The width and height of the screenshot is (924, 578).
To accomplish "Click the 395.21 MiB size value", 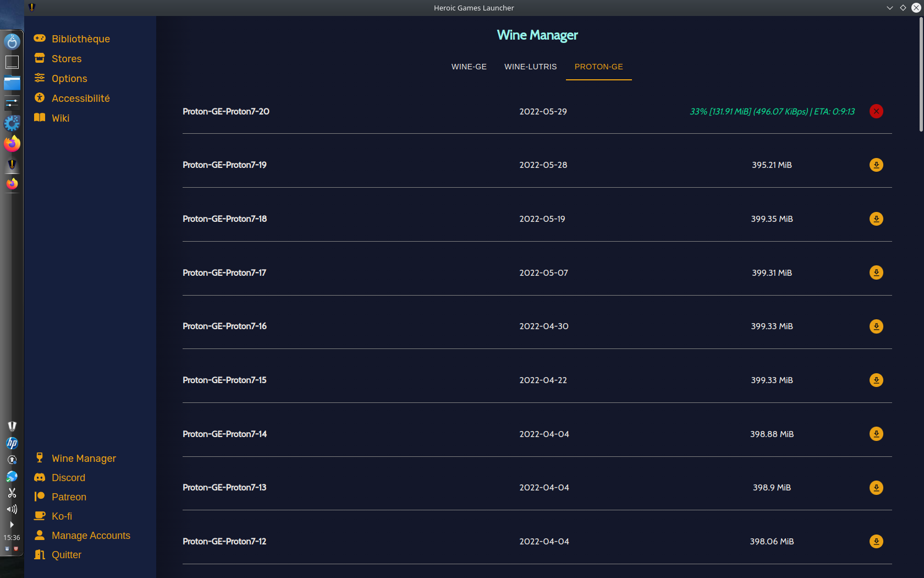I will [772, 165].
